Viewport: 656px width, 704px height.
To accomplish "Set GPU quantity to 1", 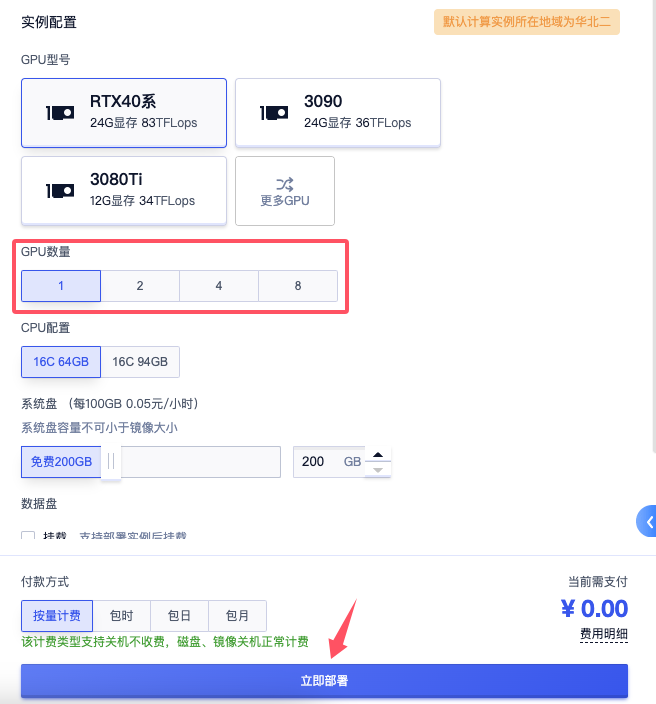I will pos(61,286).
